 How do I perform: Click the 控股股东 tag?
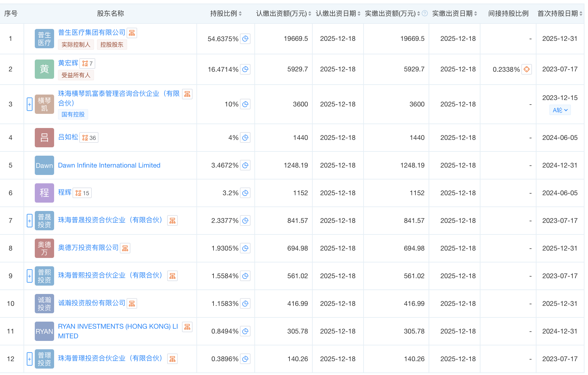point(112,45)
